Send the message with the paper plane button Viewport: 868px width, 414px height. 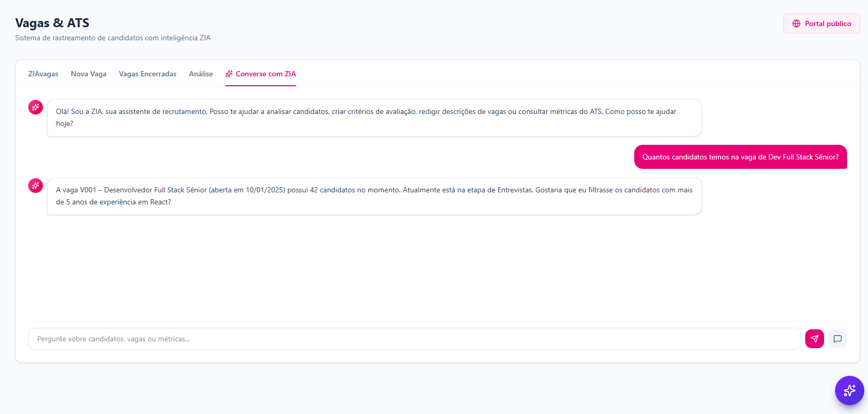point(814,339)
